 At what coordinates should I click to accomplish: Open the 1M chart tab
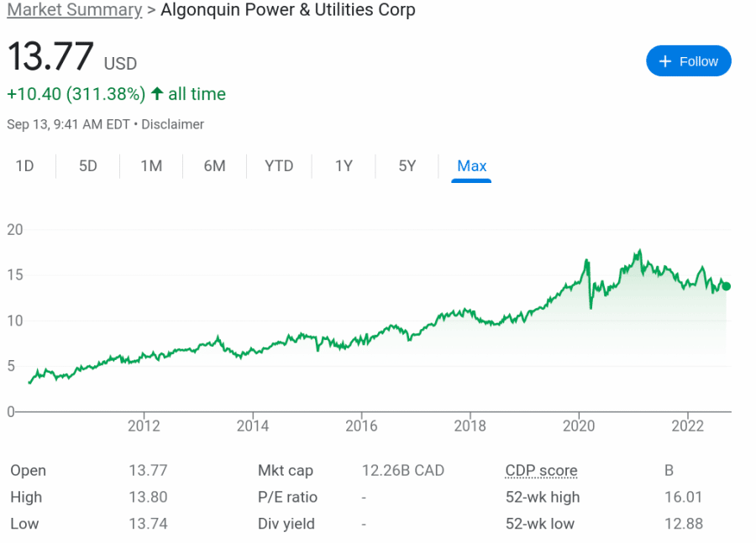click(x=151, y=166)
